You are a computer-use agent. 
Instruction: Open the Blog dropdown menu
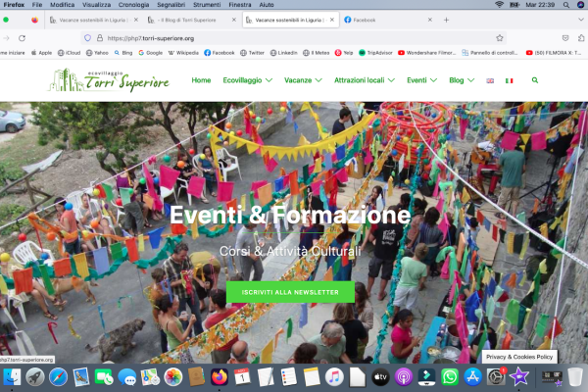pyautogui.click(x=462, y=80)
